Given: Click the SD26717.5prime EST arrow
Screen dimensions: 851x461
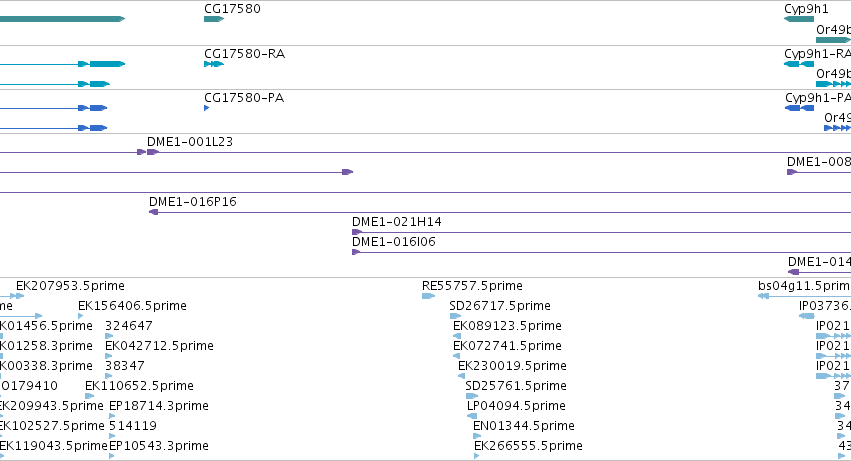Looking at the screenshot, I should click(455, 316).
